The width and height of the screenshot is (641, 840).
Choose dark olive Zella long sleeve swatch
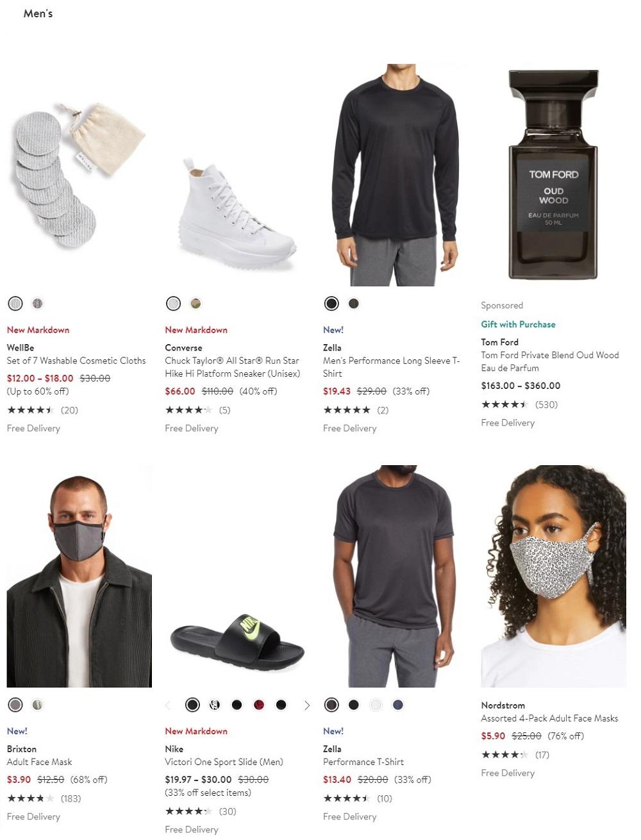click(x=353, y=304)
